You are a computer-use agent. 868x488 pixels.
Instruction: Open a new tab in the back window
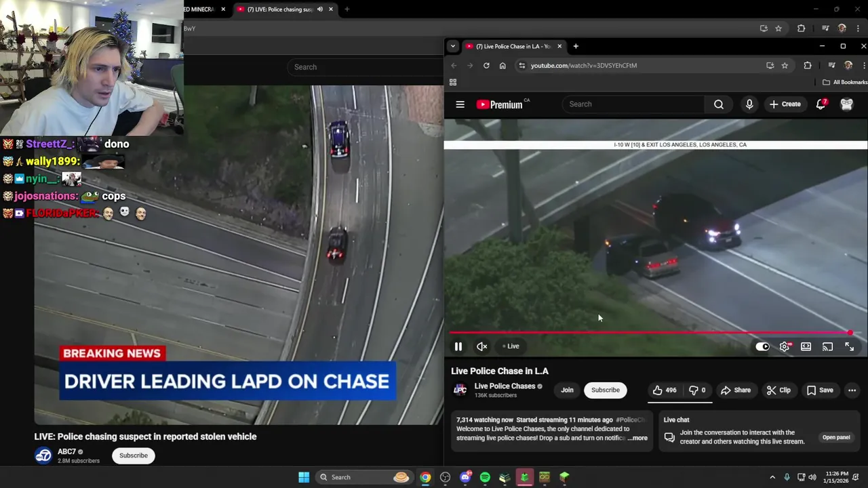click(347, 9)
